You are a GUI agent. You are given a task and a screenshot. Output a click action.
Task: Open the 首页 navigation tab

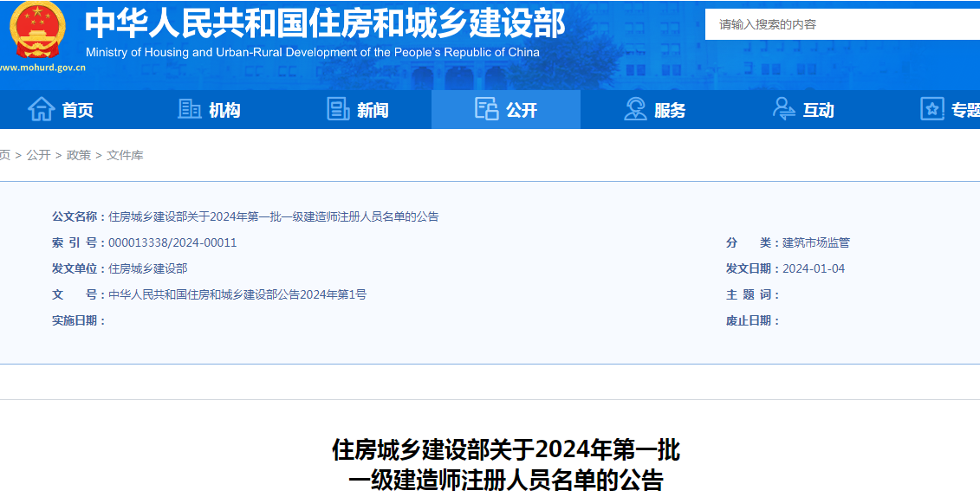pyautogui.click(x=61, y=109)
